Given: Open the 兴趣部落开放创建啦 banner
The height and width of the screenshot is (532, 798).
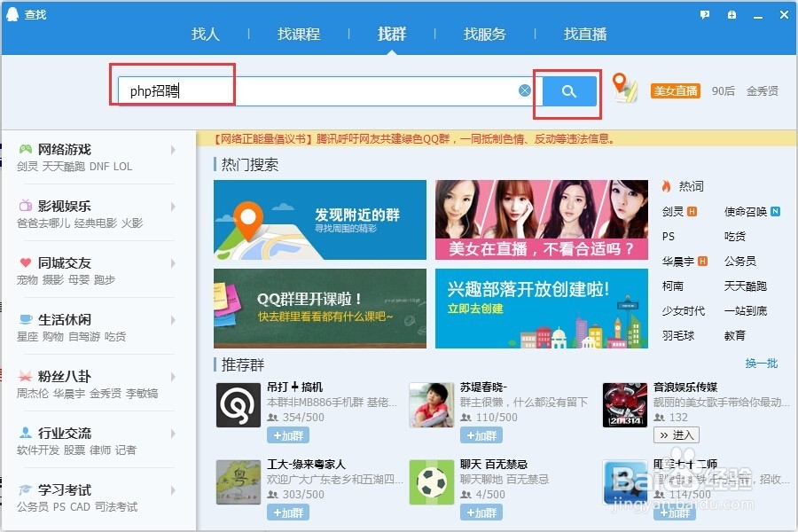Looking at the screenshot, I should pyautogui.click(x=542, y=309).
